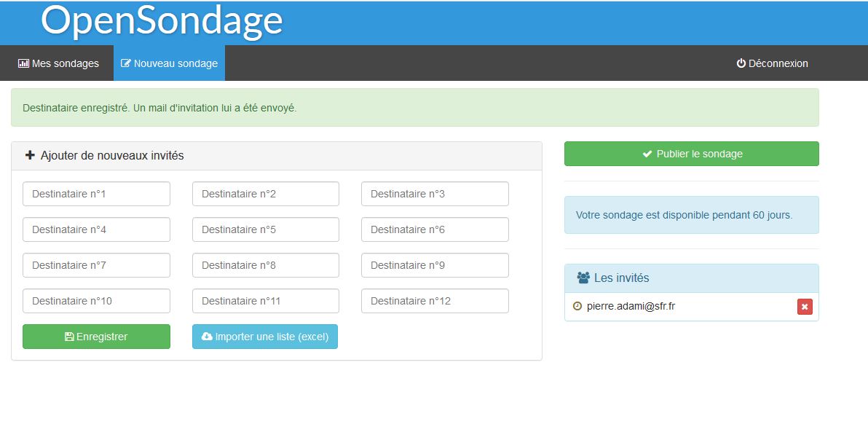Image resolution: width=868 pixels, height=432 pixels.
Task: Click into the Destinataire n°2 field
Action: click(266, 194)
